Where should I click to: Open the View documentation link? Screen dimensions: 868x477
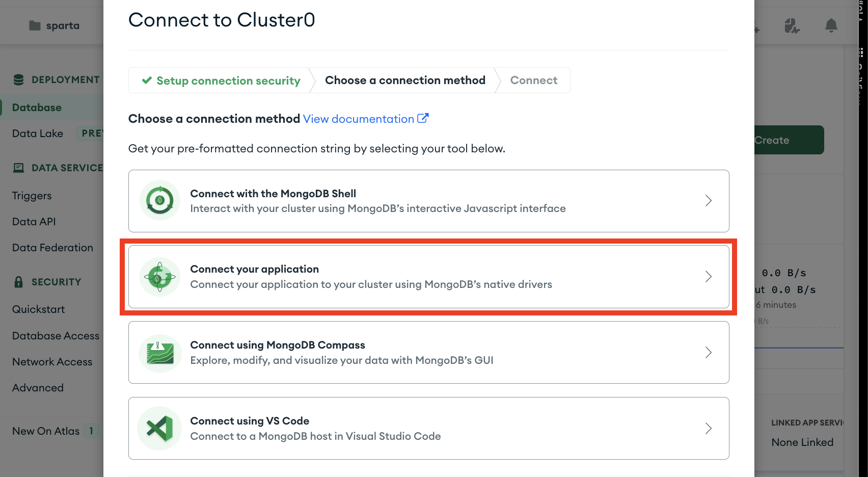pos(359,119)
